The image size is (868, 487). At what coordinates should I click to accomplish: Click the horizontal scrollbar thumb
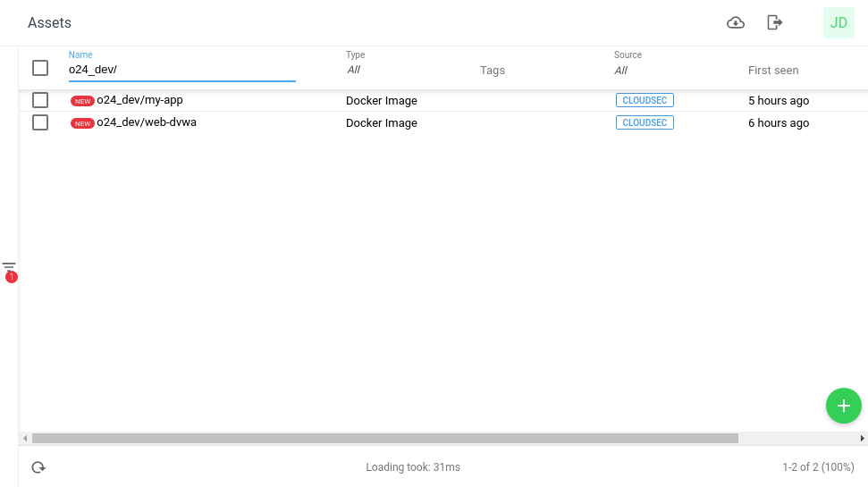tap(384, 439)
